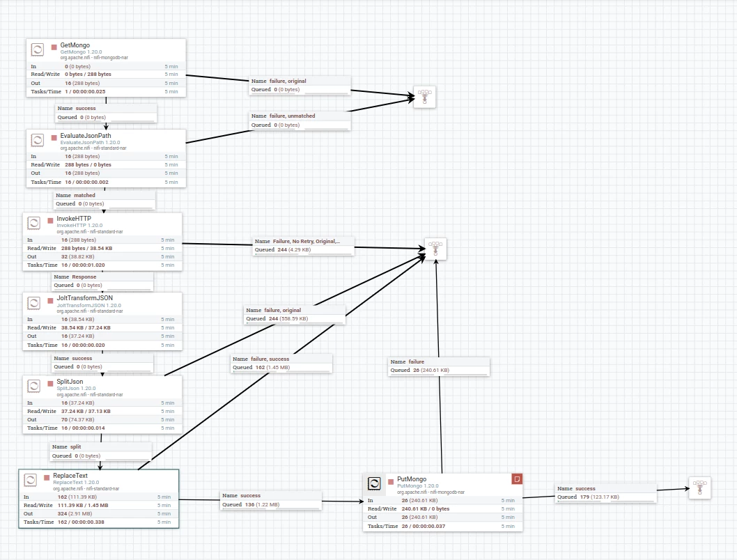Click the ReplaceText processor icon
The width and height of the screenshot is (737, 560).
click(x=30, y=480)
